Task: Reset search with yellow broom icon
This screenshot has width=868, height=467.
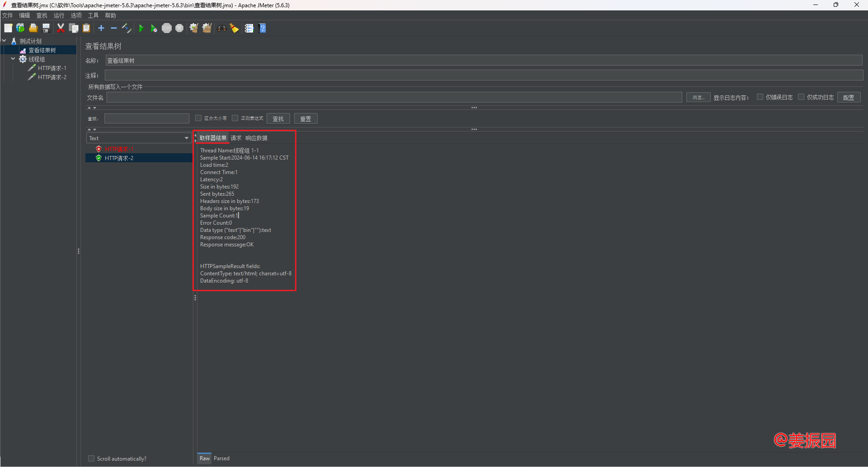Action: (234, 28)
